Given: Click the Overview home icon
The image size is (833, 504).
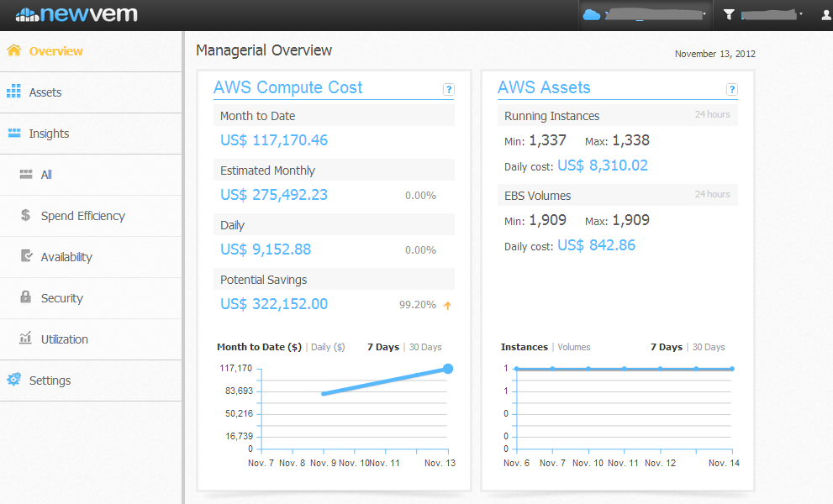Looking at the screenshot, I should pos(13,50).
